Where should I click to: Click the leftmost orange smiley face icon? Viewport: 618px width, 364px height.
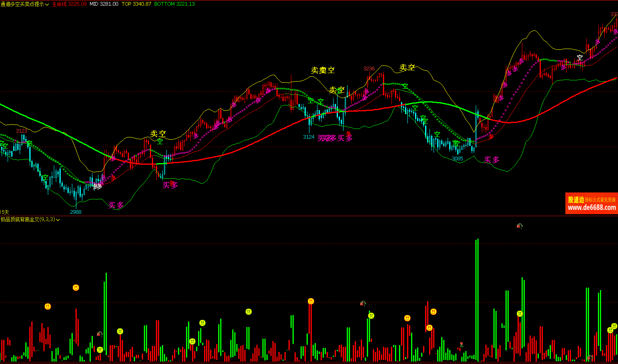click(48, 307)
